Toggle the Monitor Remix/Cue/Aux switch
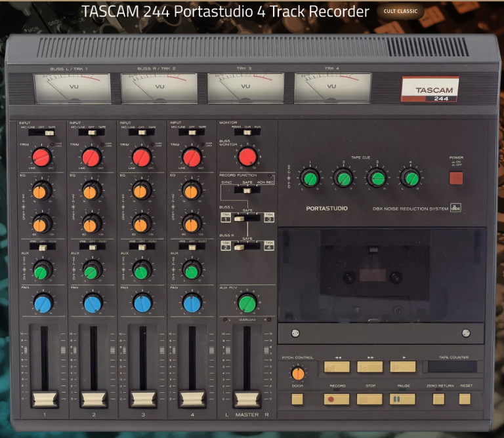Screen dimensions: 504x438 (x=247, y=132)
